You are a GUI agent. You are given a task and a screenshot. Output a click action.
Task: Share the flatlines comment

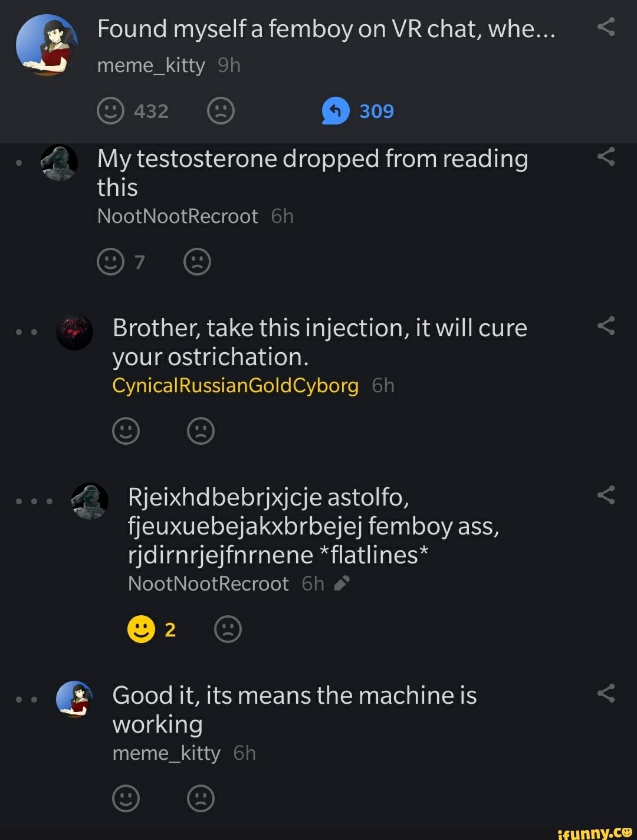click(x=606, y=495)
